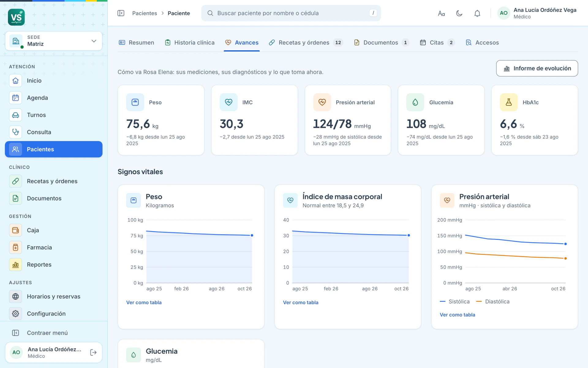
Task: Click Contraer menú to collapse sidebar
Action: (x=54, y=333)
